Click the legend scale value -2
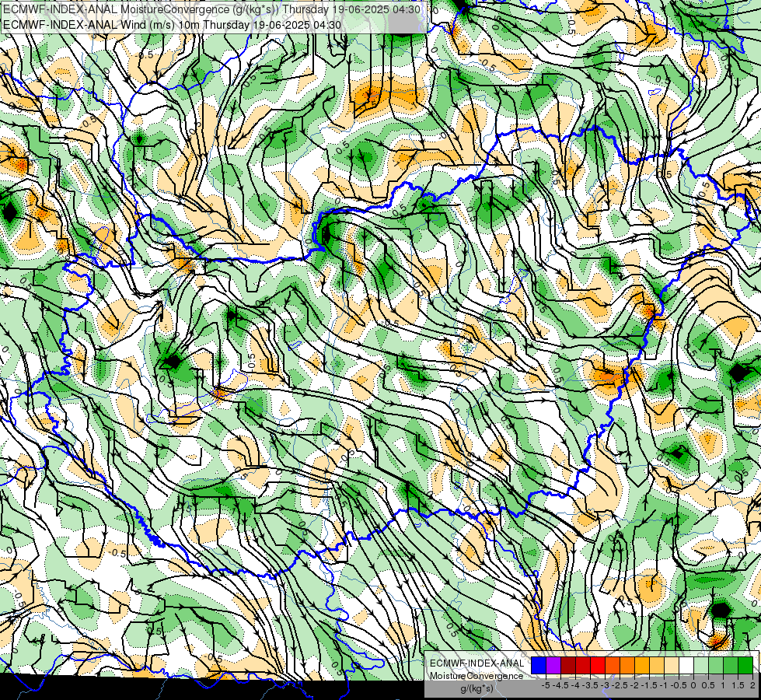Viewport: 761px width, 700px height. click(634, 685)
